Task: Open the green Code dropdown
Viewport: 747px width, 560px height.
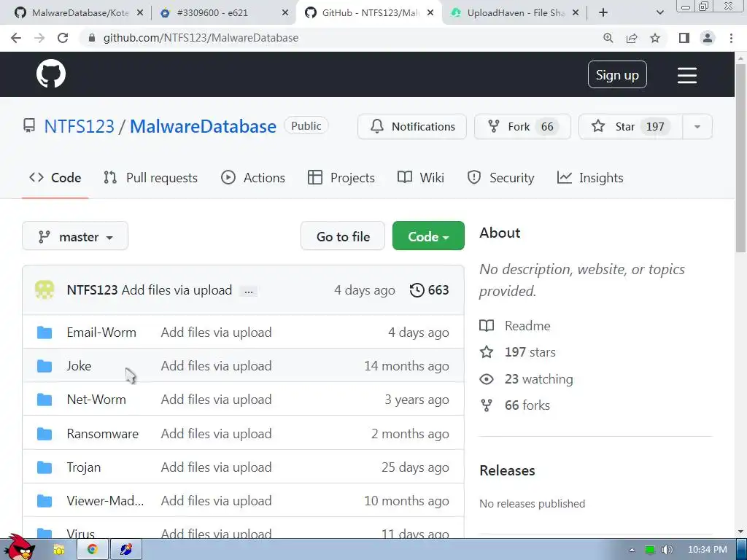Action: click(428, 236)
